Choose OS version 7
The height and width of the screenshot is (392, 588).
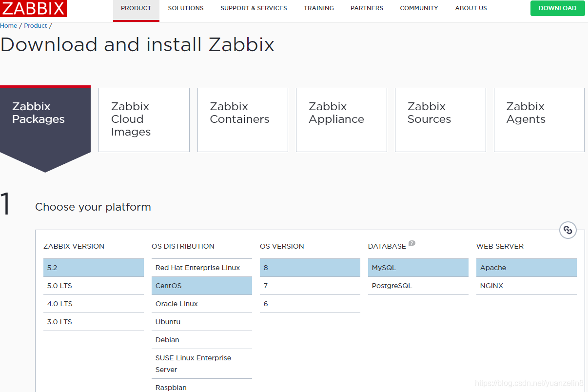click(310, 286)
